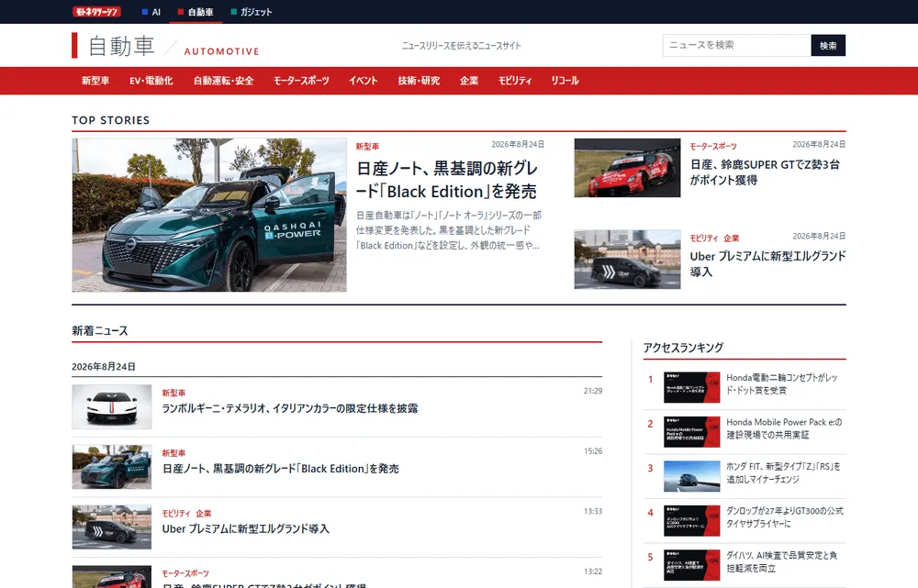Open ranking article Honda電動二輪コンセプトがレッド・ドット賞を受賞
Screen dimensions: 918x588
pos(782,383)
